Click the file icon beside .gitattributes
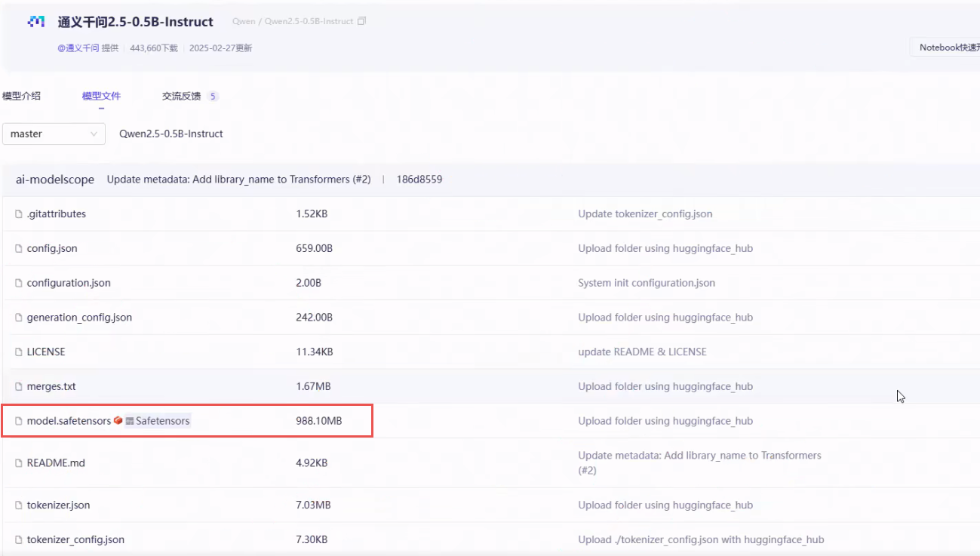This screenshot has height=556, width=980. click(19, 214)
